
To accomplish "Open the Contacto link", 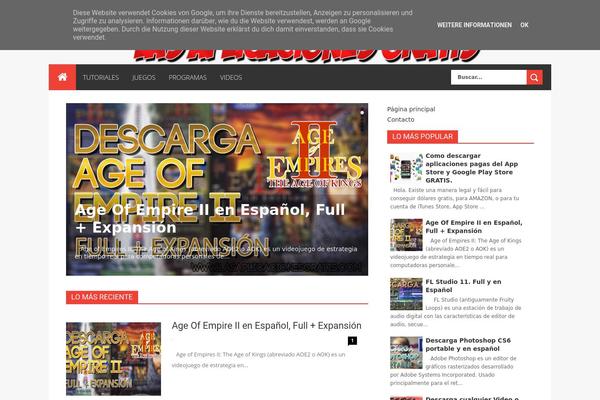I will [x=400, y=119].
